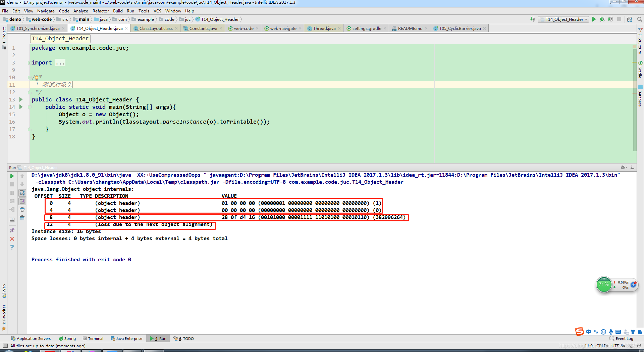Screen dimensions: 644x352
Task: Toggle Gradle tool window sidebar
Action: pyautogui.click(x=640, y=70)
